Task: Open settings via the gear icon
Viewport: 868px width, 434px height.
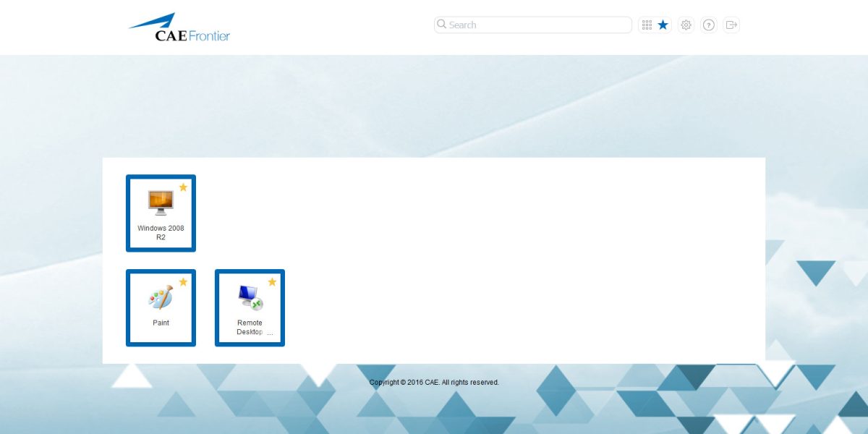Action: [686, 25]
